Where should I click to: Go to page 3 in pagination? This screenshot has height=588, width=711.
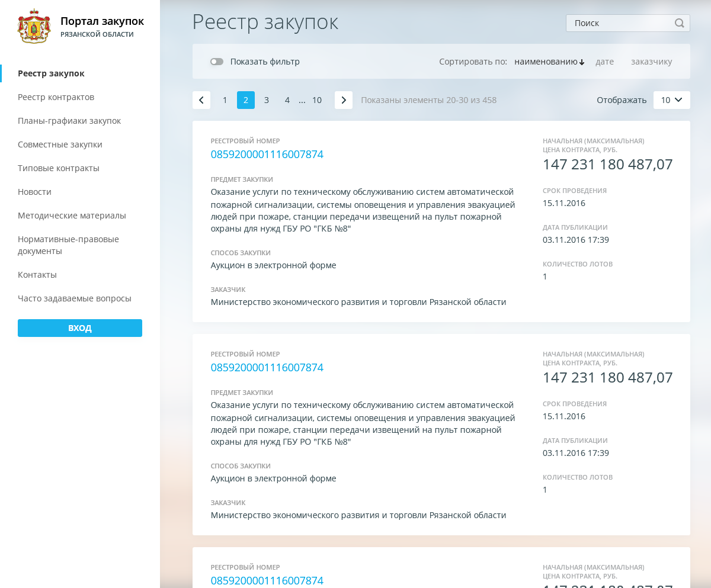pos(267,100)
